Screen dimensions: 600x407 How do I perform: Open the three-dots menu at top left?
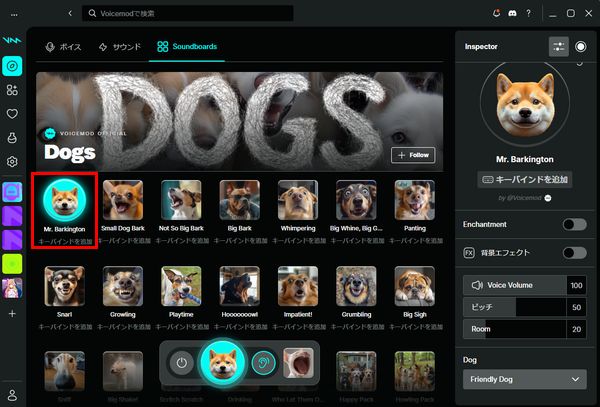tap(14, 15)
